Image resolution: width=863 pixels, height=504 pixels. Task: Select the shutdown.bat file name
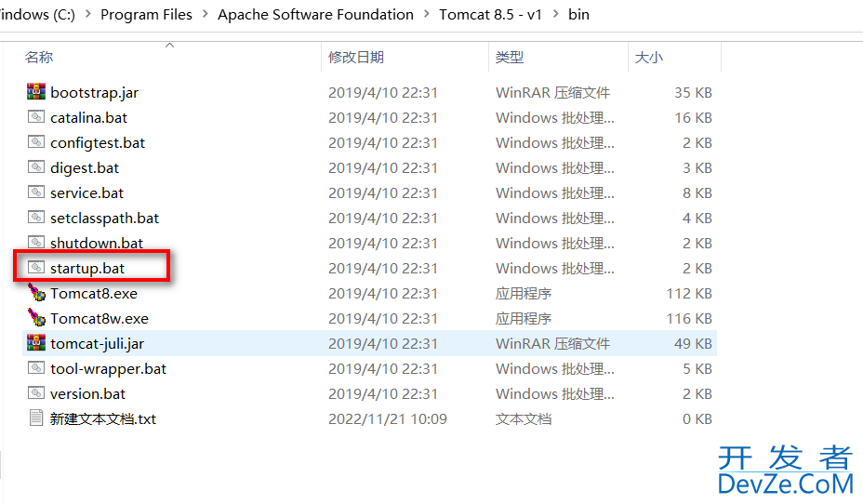(x=97, y=244)
